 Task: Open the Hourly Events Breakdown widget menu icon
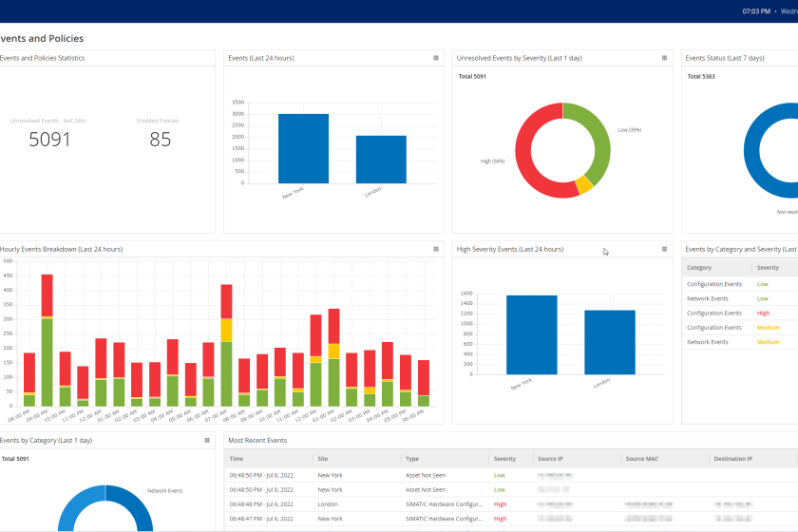click(436, 249)
